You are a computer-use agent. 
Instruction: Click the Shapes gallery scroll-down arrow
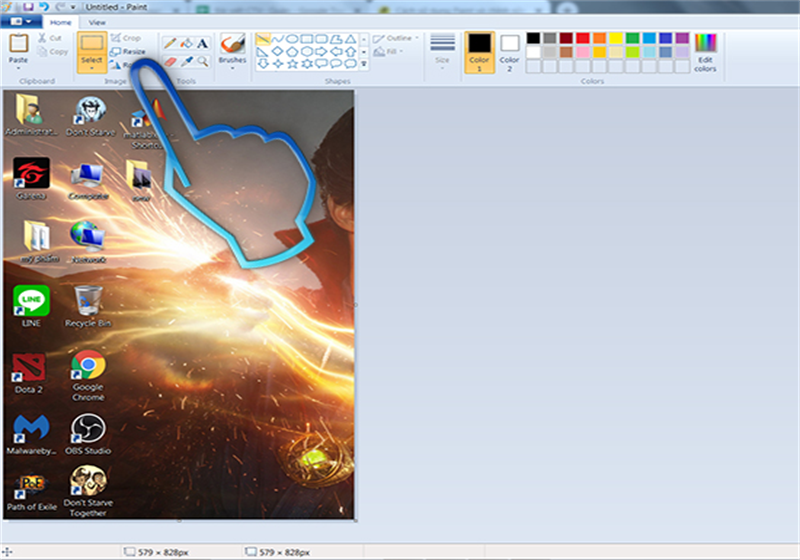pyautogui.click(x=364, y=52)
